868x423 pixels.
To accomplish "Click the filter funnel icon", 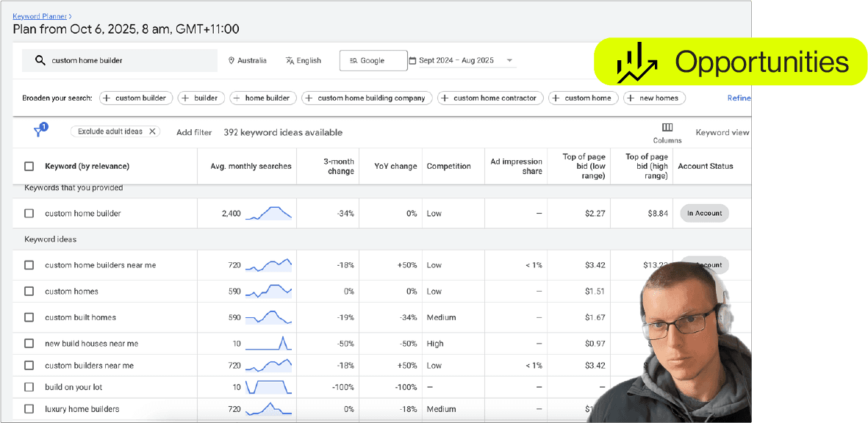I will point(40,131).
